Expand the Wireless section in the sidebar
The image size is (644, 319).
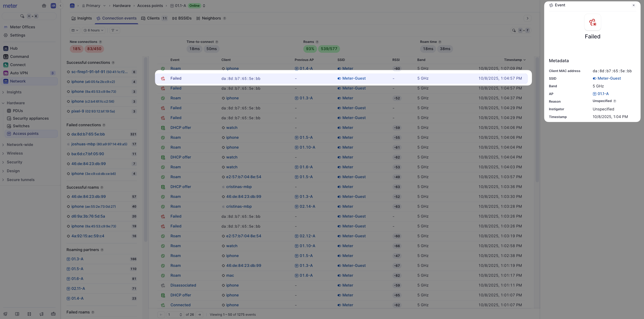[x=15, y=153]
